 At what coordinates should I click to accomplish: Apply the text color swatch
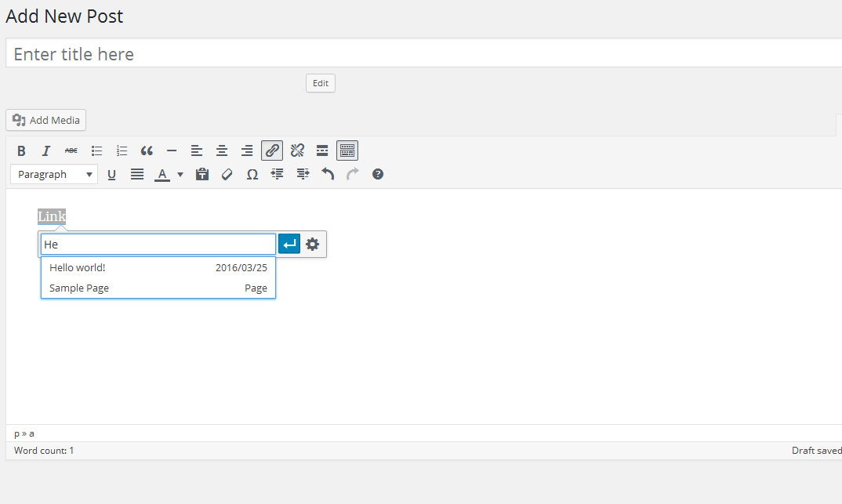tap(162, 175)
